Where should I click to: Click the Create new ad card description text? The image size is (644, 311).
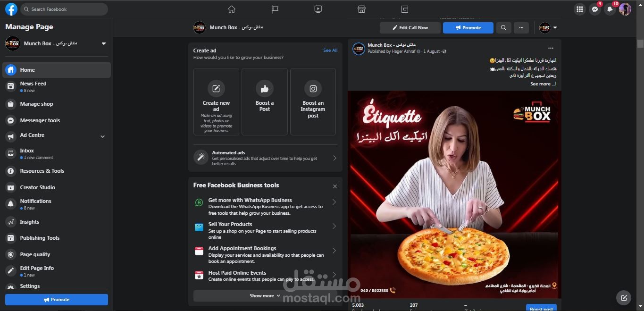pyautogui.click(x=216, y=123)
